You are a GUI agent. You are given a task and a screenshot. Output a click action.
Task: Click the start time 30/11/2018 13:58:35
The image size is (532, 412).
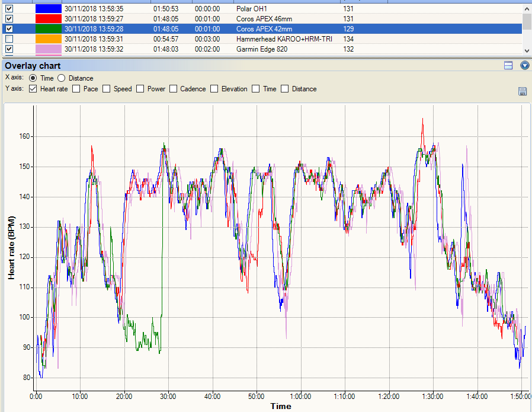pyautogui.click(x=94, y=8)
